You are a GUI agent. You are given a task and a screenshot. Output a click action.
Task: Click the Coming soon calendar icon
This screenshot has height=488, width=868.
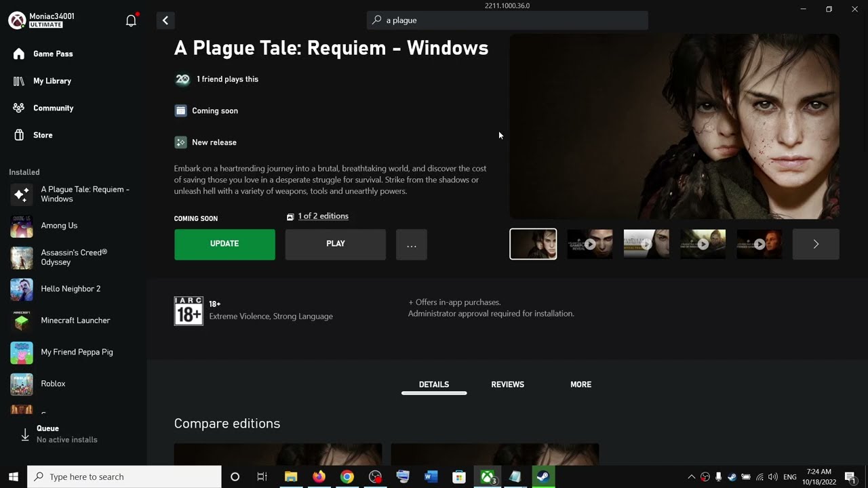coord(180,110)
